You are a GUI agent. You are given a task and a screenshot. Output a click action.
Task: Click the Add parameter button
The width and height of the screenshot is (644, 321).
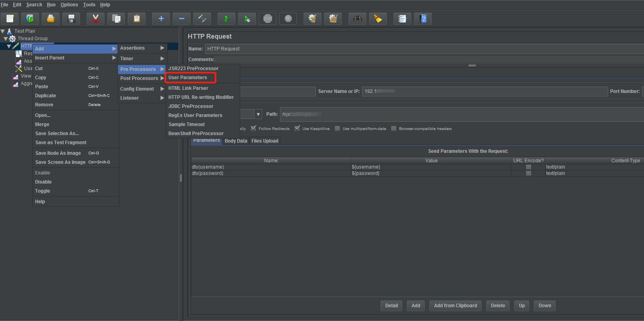pos(416,306)
